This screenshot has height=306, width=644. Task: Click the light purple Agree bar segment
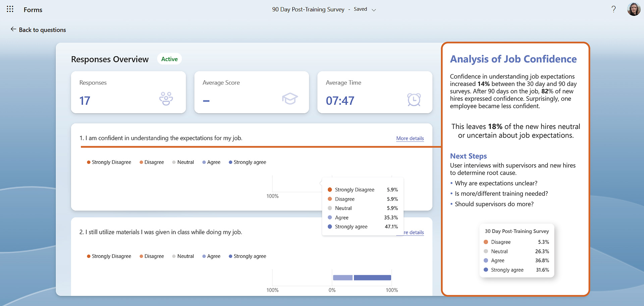(x=342, y=277)
